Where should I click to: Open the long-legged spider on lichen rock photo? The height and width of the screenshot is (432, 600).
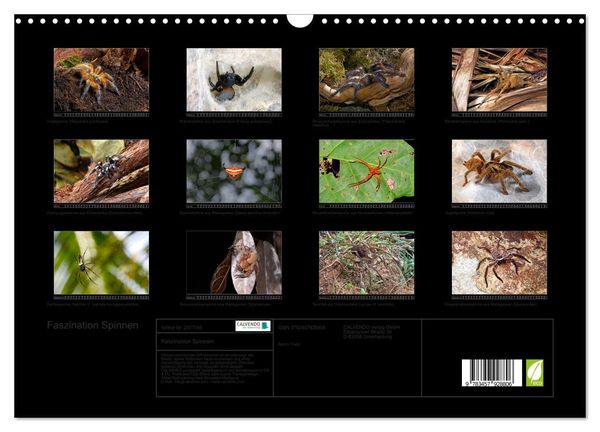click(499, 262)
